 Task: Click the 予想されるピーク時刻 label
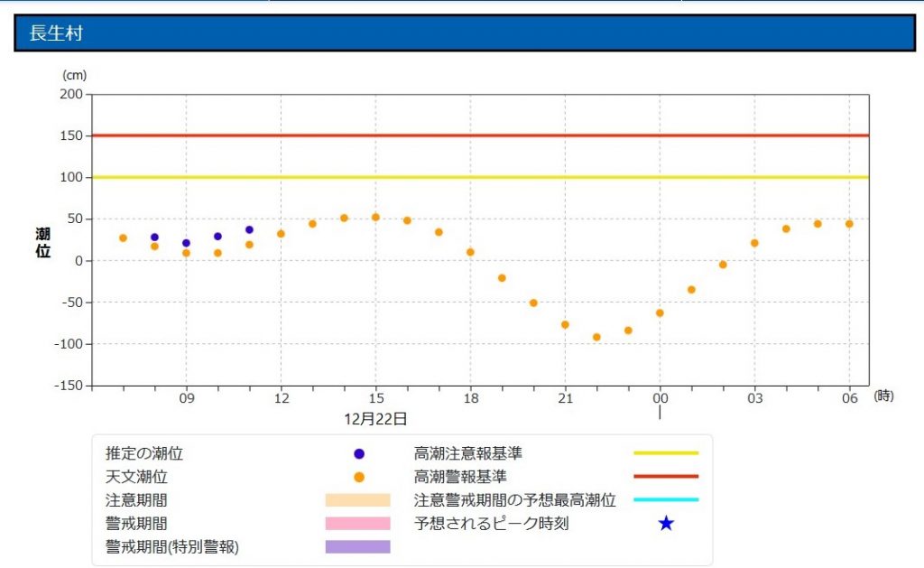point(492,523)
